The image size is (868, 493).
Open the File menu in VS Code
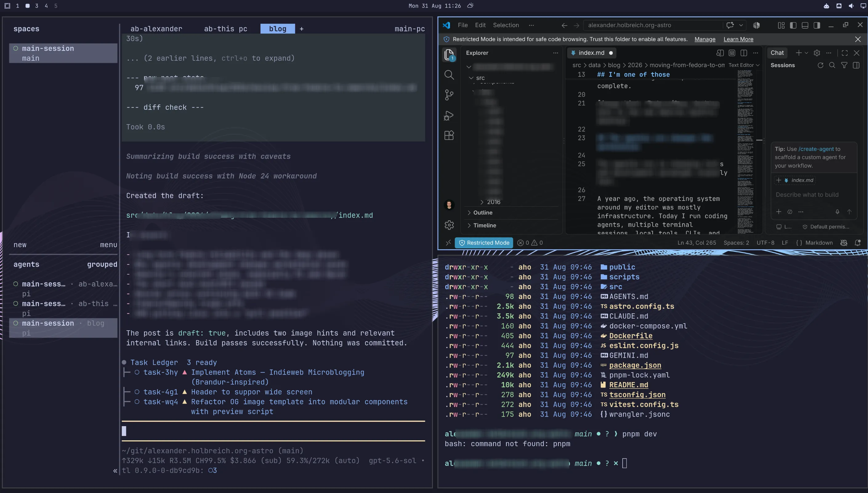(x=462, y=25)
